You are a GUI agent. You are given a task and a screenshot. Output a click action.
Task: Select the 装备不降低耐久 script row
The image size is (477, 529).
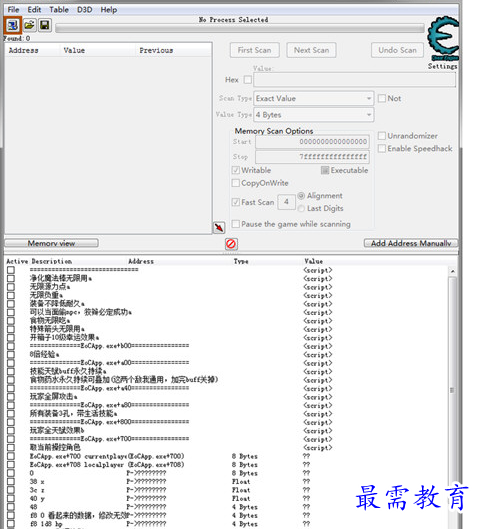(x=226, y=304)
